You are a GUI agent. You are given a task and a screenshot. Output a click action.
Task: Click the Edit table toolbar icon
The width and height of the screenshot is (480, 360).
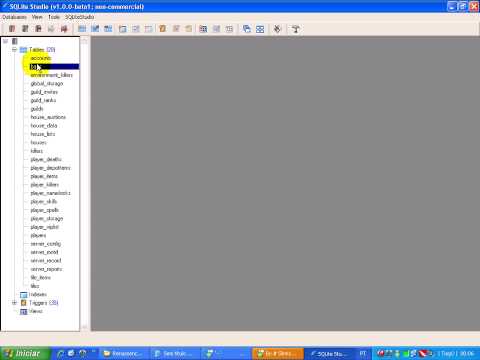(x=95, y=29)
